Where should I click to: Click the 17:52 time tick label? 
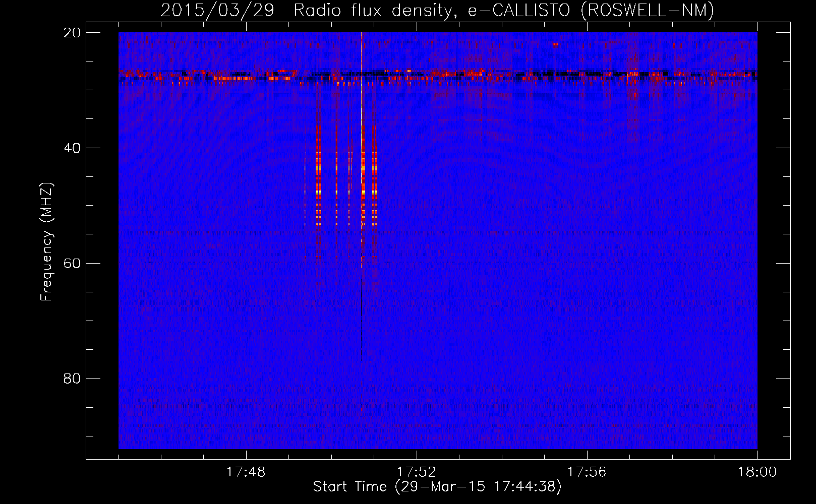pos(417,472)
